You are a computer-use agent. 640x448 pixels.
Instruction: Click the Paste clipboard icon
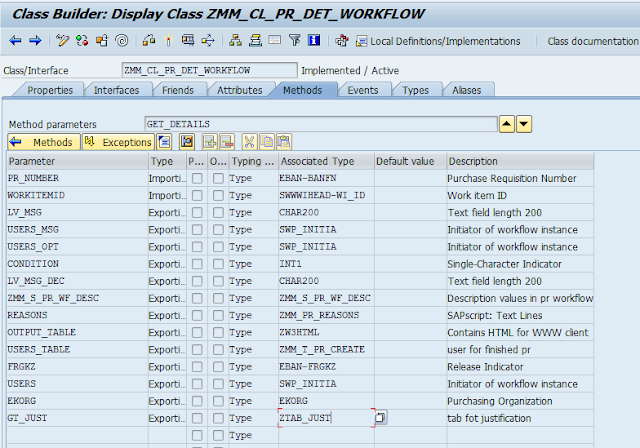(x=284, y=142)
